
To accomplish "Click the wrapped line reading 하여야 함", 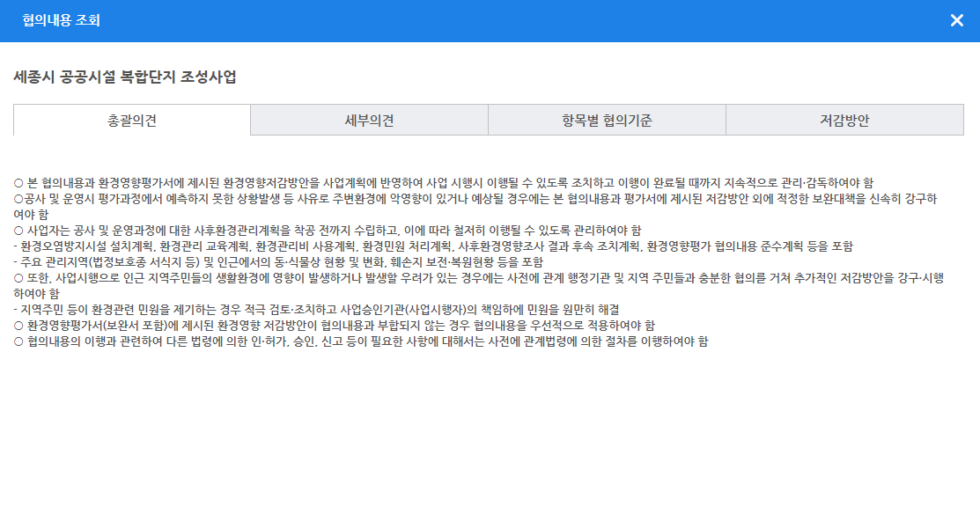I will coord(37,293).
